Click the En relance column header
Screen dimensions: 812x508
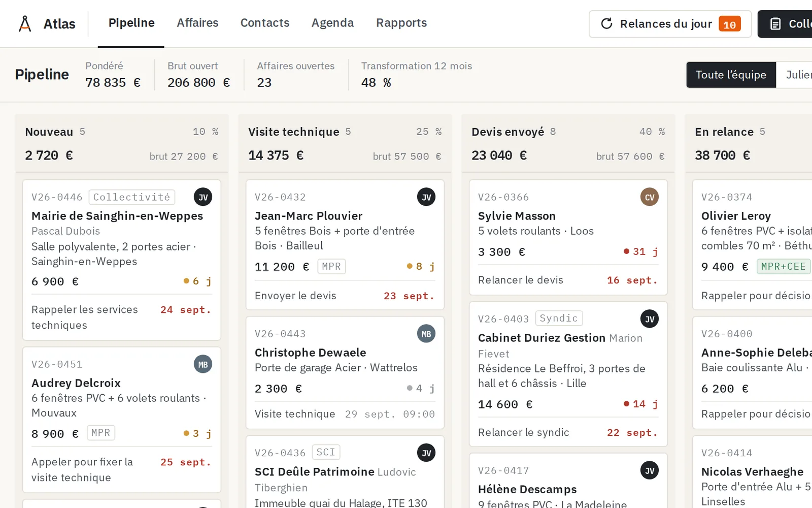(x=749, y=144)
